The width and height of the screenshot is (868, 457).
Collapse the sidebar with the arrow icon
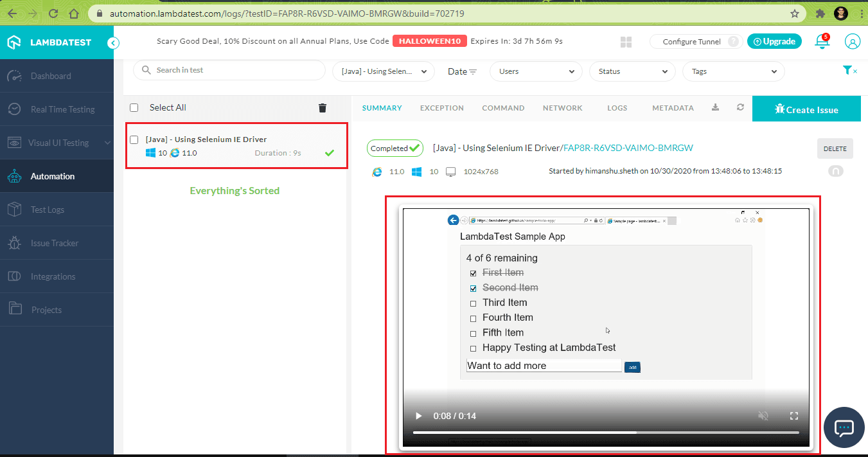[x=113, y=43]
